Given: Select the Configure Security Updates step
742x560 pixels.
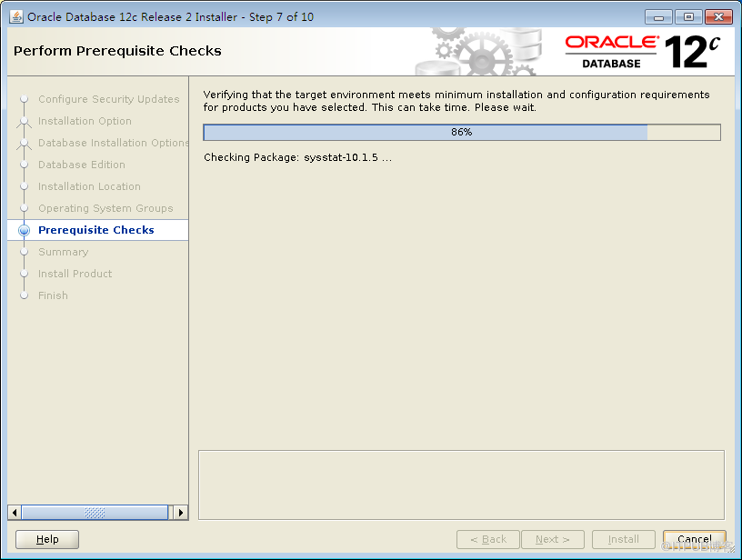Looking at the screenshot, I should [x=109, y=99].
